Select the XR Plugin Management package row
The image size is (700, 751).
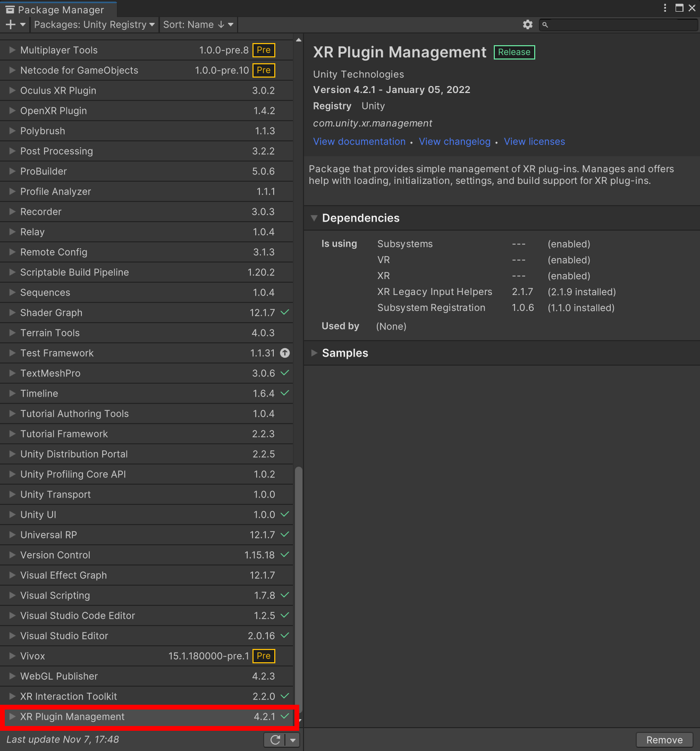(146, 716)
